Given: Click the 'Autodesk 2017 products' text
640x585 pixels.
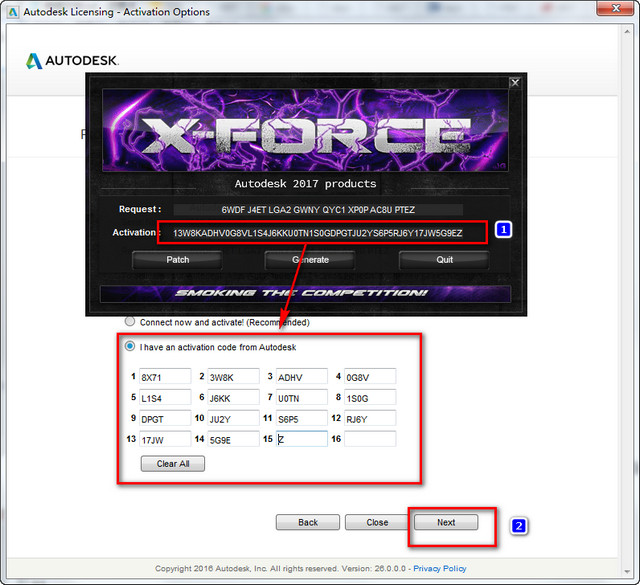Looking at the screenshot, I should coord(305,184).
